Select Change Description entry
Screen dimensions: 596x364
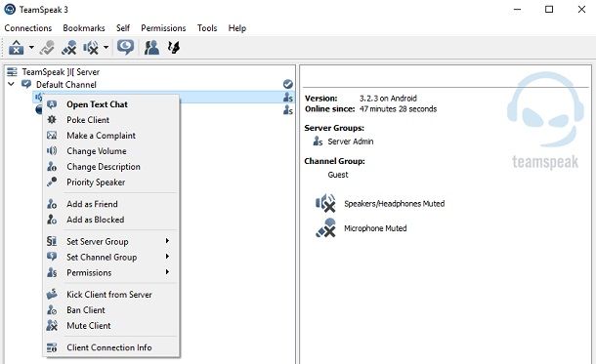[111, 167]
